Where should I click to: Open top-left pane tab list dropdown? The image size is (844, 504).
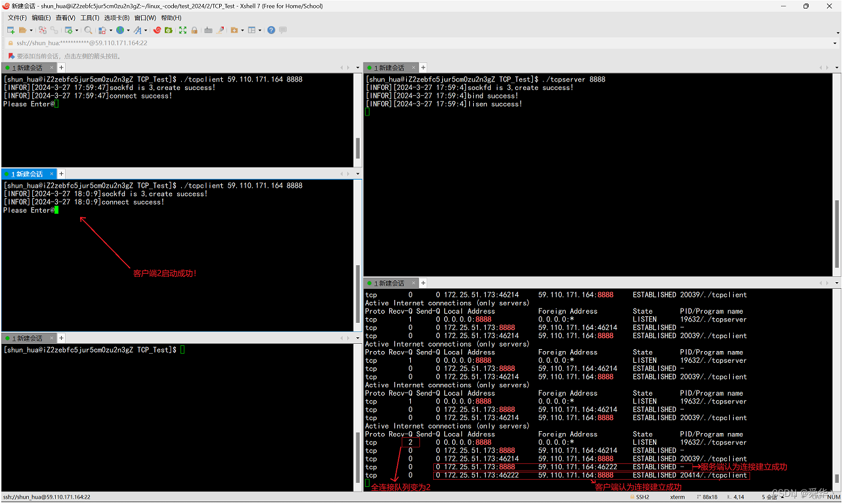tap(358, 68)
